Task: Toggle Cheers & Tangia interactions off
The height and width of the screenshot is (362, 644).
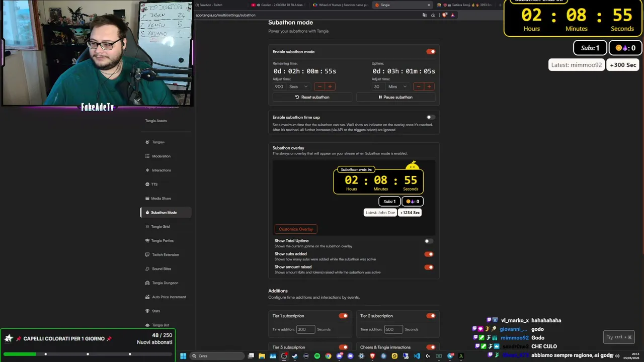Action: 431,347
